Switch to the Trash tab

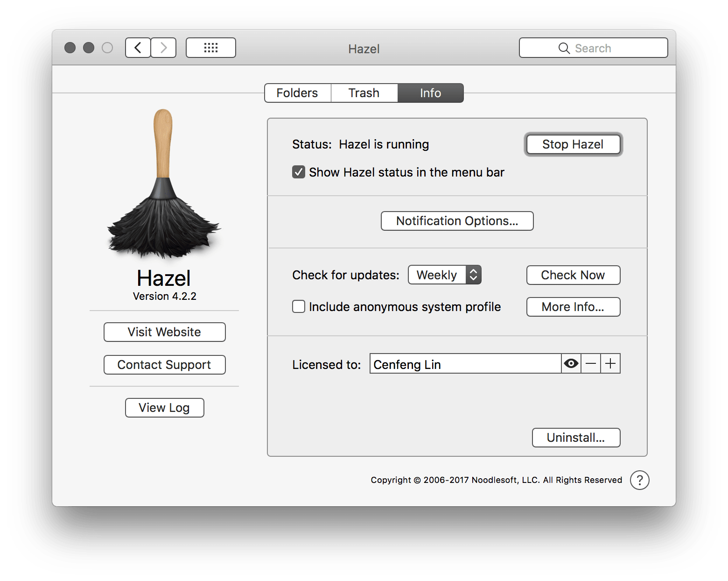coord(364,93)
